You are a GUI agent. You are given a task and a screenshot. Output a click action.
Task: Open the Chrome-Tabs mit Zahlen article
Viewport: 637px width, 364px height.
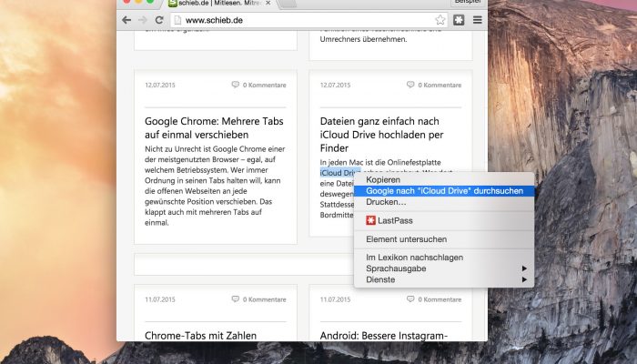[x=201, y=336]
